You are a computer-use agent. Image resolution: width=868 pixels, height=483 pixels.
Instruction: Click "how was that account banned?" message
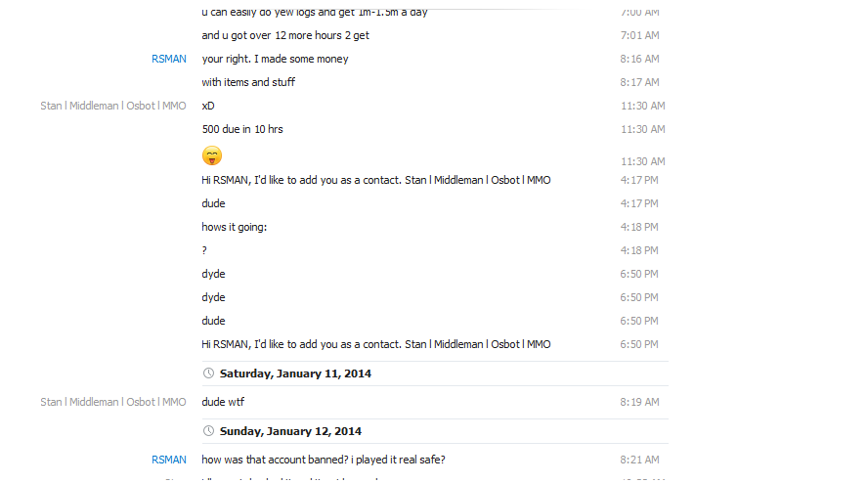324,460
